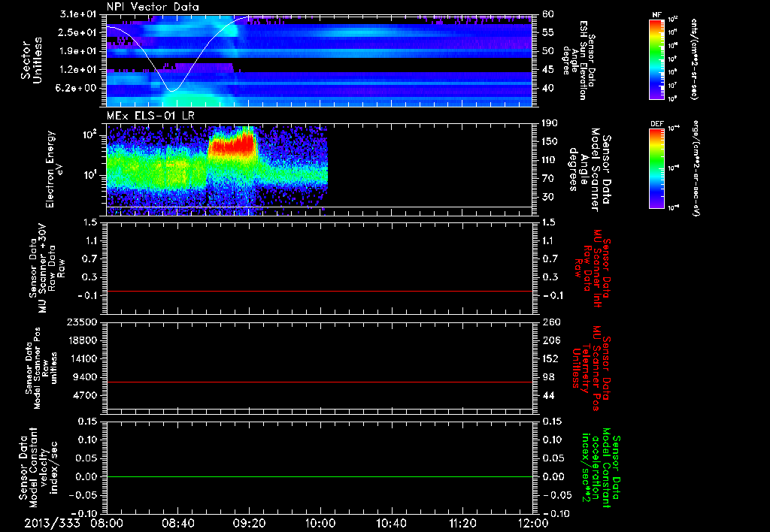
Task: Click the 08:00 time axis label
Action: (x=107, y=523)
